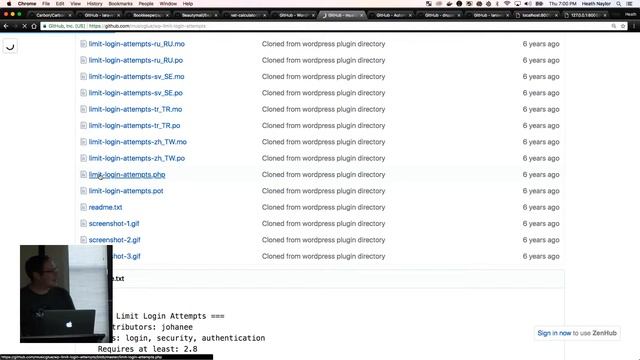The width and height of the screenshot is (640, 360).
Task: Open the Window menu
Action: pyautogui.click(x=168, y=4)
